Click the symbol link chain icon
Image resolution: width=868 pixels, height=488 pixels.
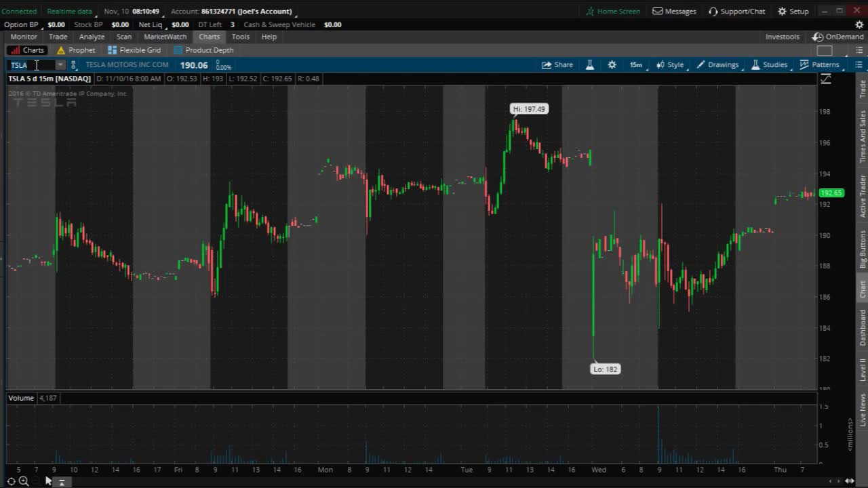click(73, 65)
